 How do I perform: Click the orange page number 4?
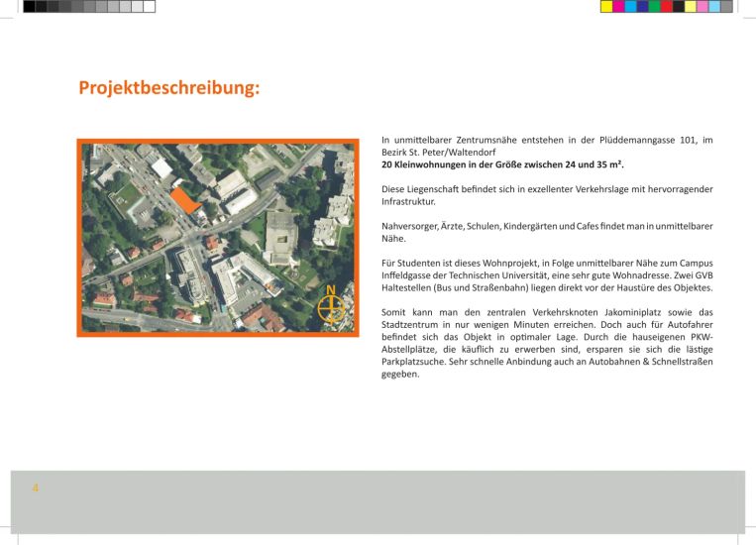click(x=36, y=489)
